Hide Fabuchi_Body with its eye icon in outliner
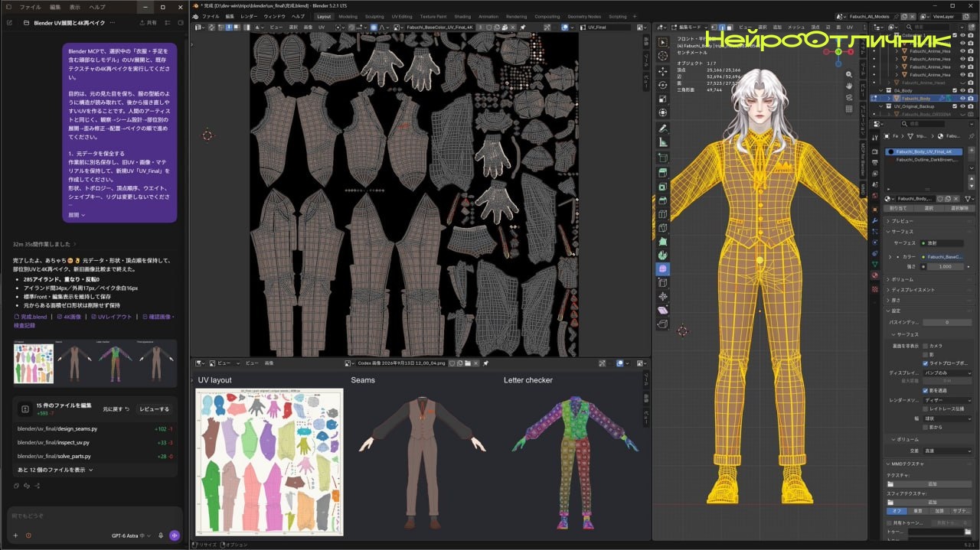 click(962, 98)
